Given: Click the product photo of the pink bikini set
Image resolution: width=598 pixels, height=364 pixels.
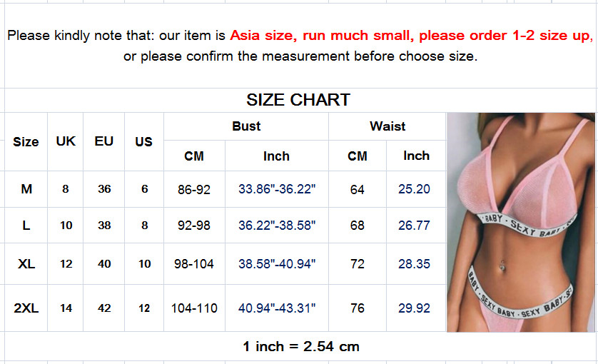Looking at the screenshot, I should click(520, 222).
